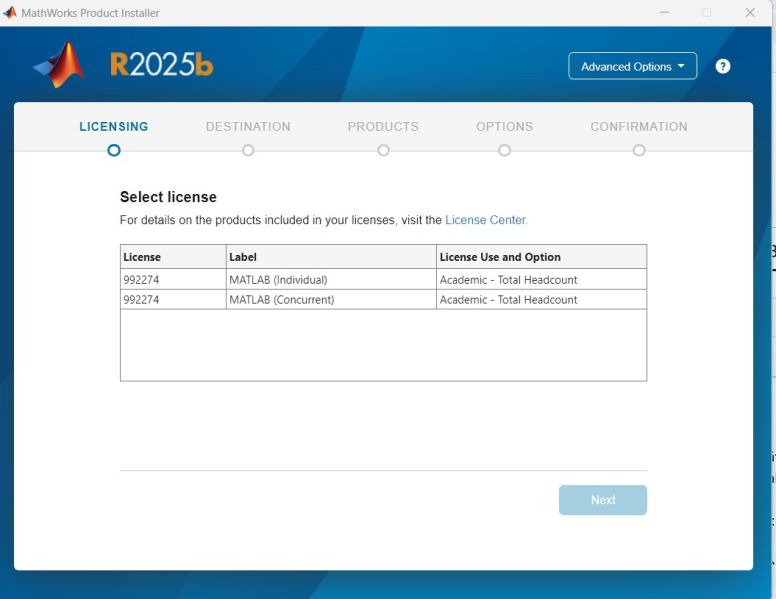The image size is (776, 599).
Task: Open the Advanced Options dropdown
Action: (632, 66)
